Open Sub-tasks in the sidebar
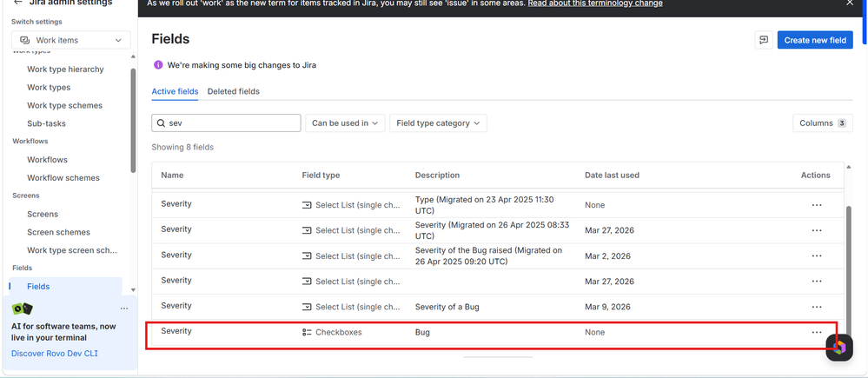868x378 pixels. click(x=47, y=123)
